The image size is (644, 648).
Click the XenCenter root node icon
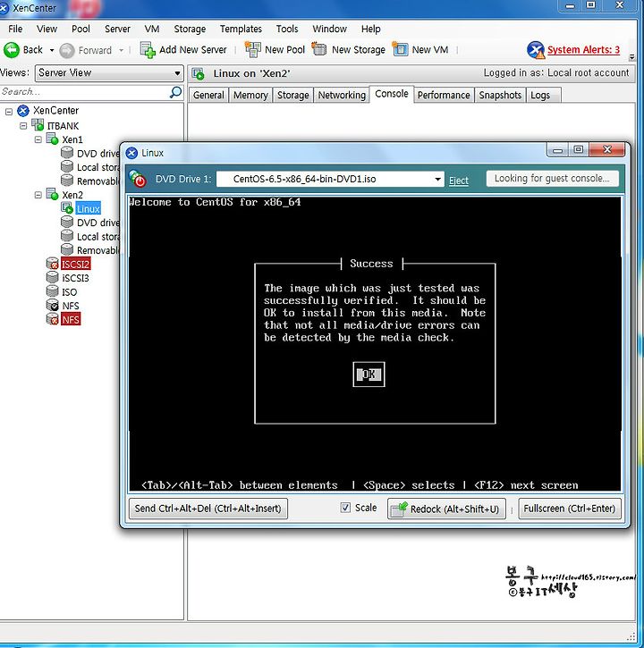coord(23,111)
